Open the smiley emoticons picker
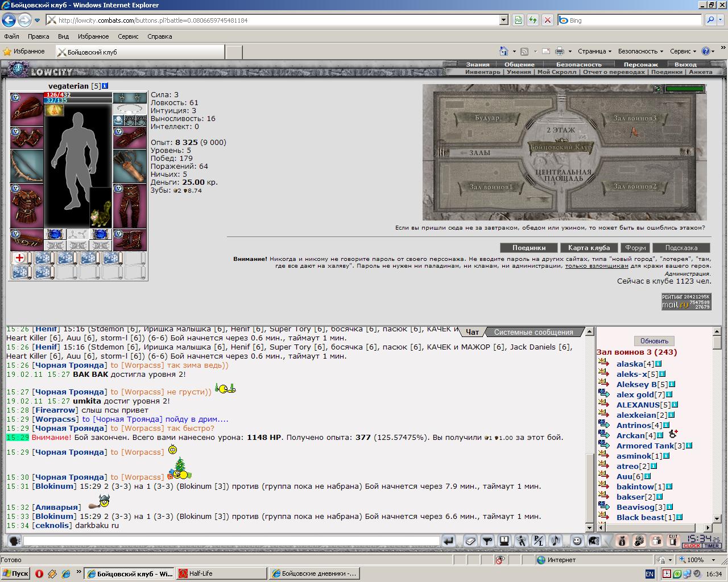This screenshot has height=582, width=728. click(577, 541)
